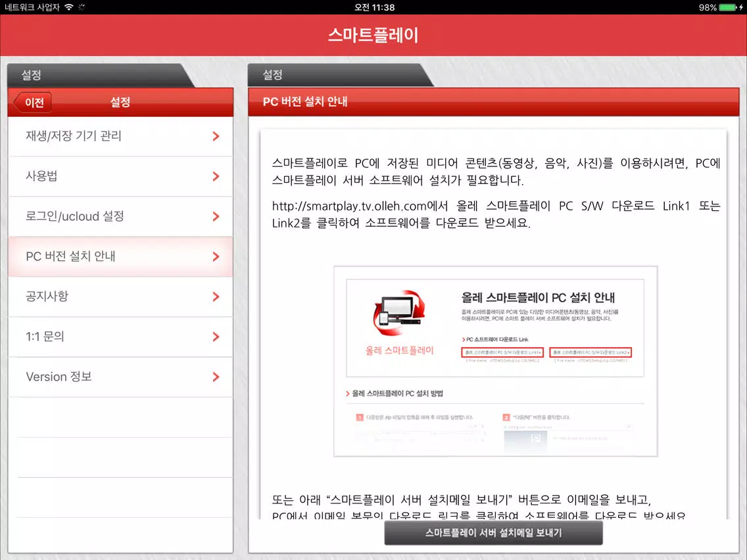Click chevron arrow beside 1:1 문의

216,337
